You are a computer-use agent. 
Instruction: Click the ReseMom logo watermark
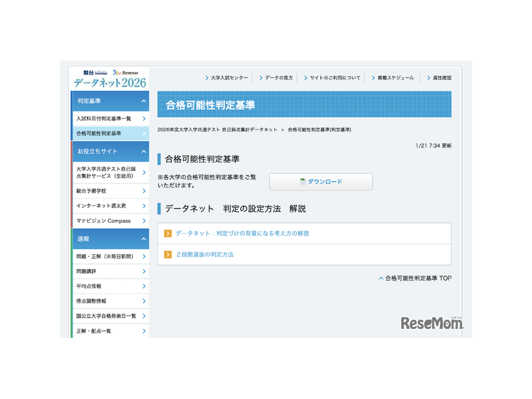pyautogui.click(x=432, y=321)
